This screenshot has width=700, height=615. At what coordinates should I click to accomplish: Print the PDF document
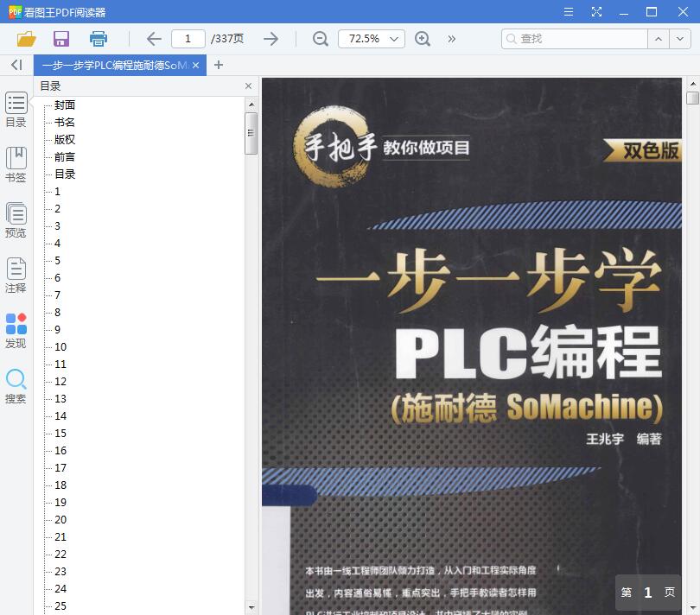coord(99,39)
